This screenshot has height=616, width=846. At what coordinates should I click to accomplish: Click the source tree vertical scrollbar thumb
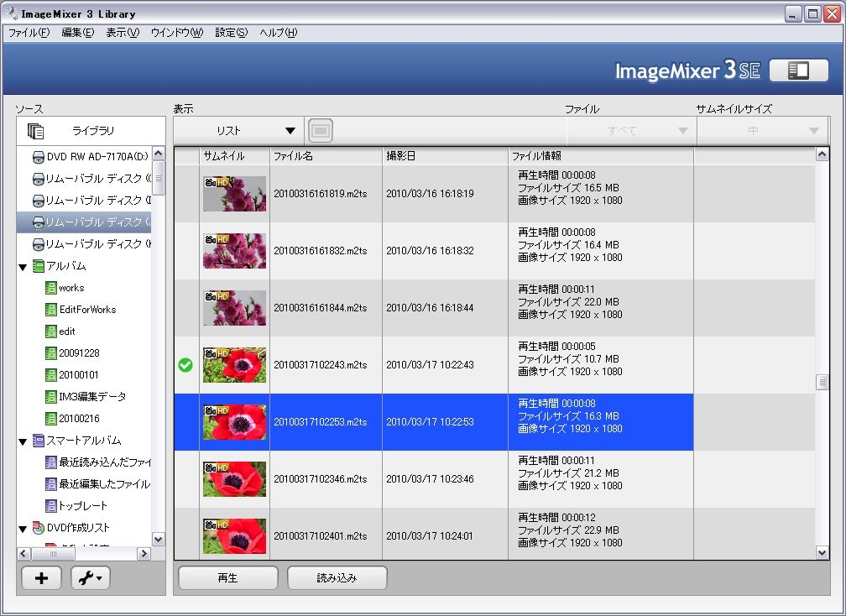(x=158, y=177)
